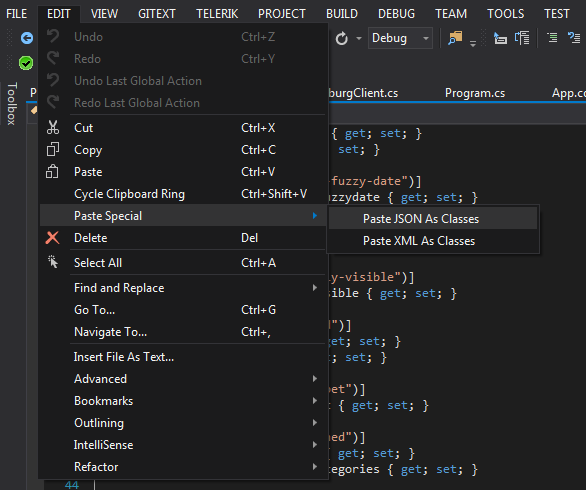This screenshot has width=586, height=490.
Task: Choose Insert File As Text...
Action: (183, 357)
